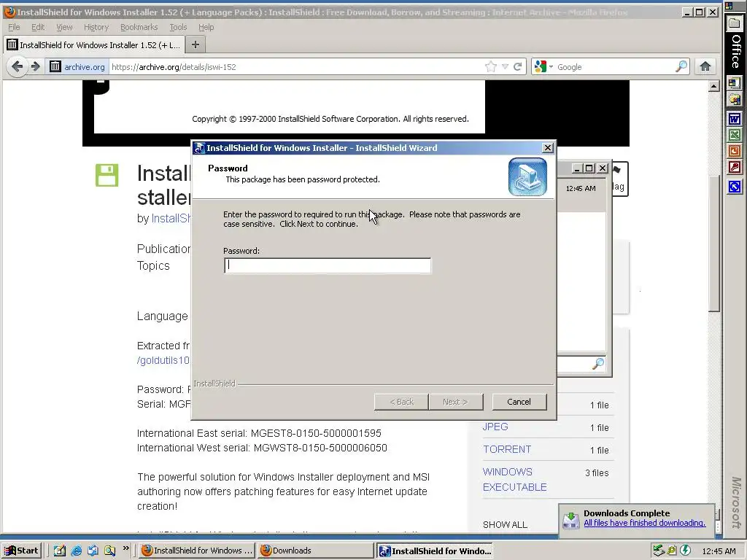This screenshot has height=560, width=747.
Task: Launch Microsoft Excel from Office bar
Action: point(734,136)
